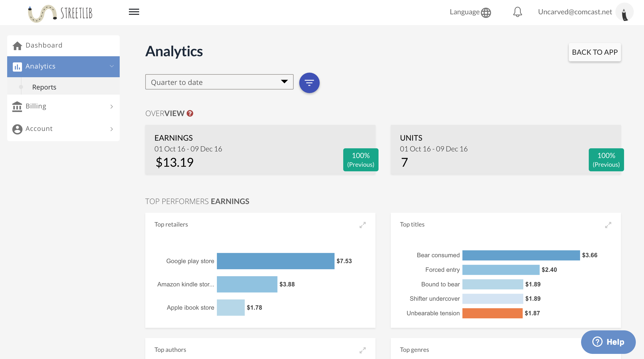Click the Billing bank icon
644x359 pixels.
point(17,107)
